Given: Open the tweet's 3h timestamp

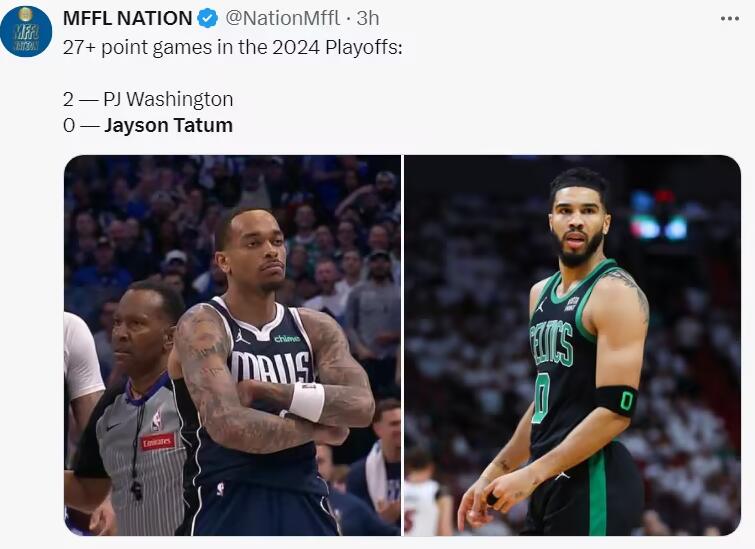Looking at the screenshot, I should tap(368, 18).
